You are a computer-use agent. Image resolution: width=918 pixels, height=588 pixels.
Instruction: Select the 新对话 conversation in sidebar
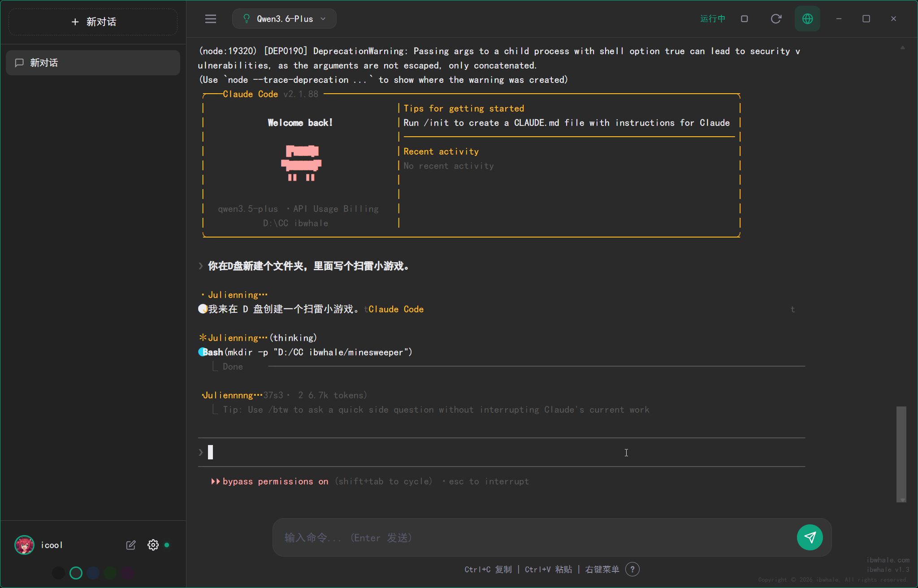93,63
